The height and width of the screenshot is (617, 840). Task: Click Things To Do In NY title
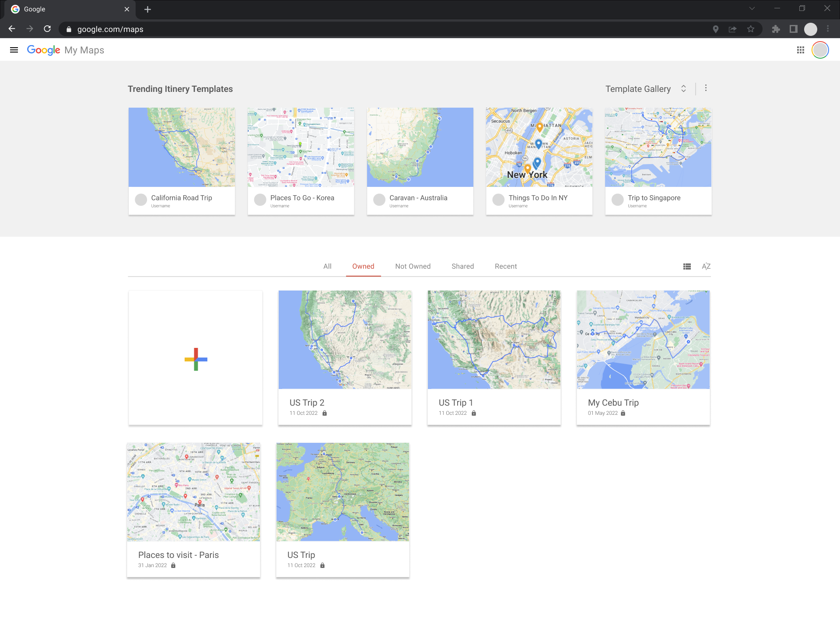coord(538,198)
